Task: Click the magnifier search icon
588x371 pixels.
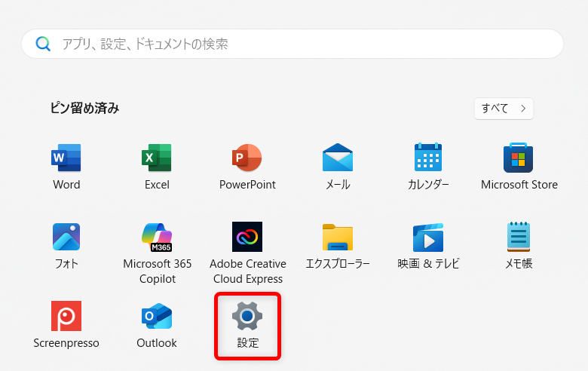Action: [43, 44]
